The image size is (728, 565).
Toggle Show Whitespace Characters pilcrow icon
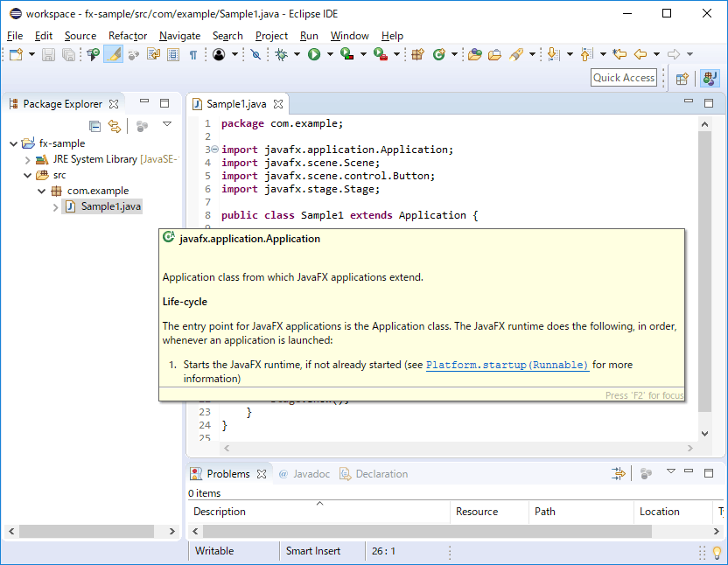pos(193,55)
